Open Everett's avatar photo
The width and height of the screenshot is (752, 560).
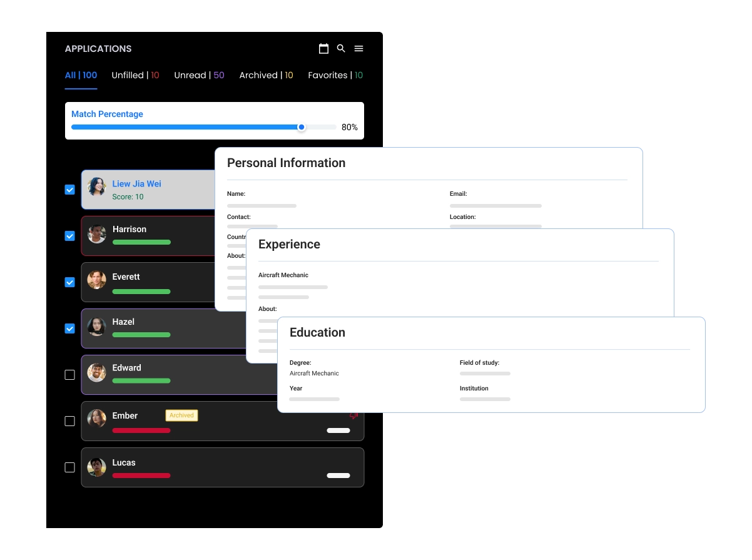[x=96, y=280]
